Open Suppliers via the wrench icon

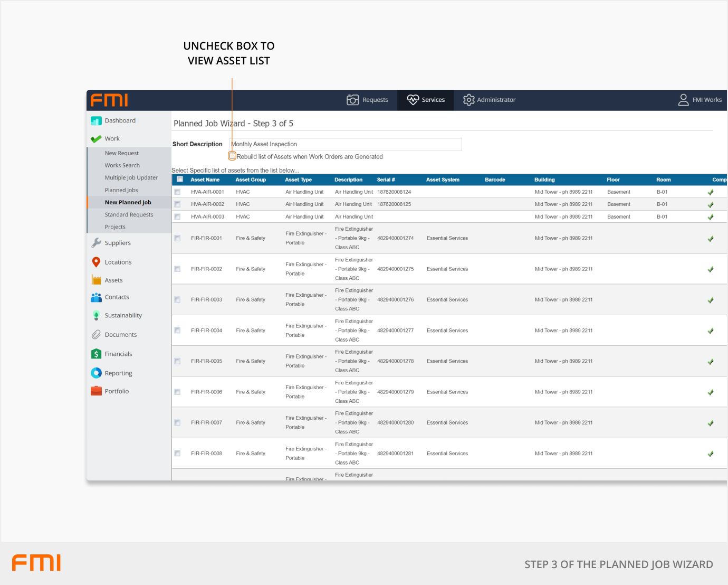point(96,243)
